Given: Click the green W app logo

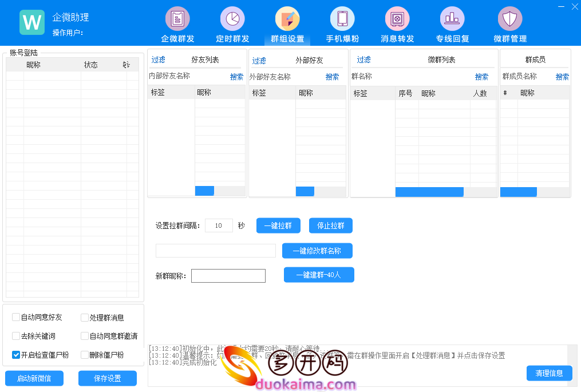Looking at the screenshot, I should 32,22.
